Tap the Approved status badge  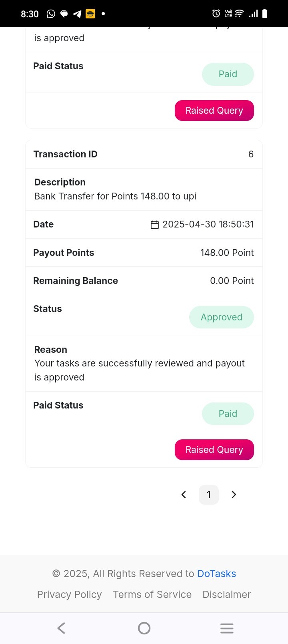click(x=222, y=317)
